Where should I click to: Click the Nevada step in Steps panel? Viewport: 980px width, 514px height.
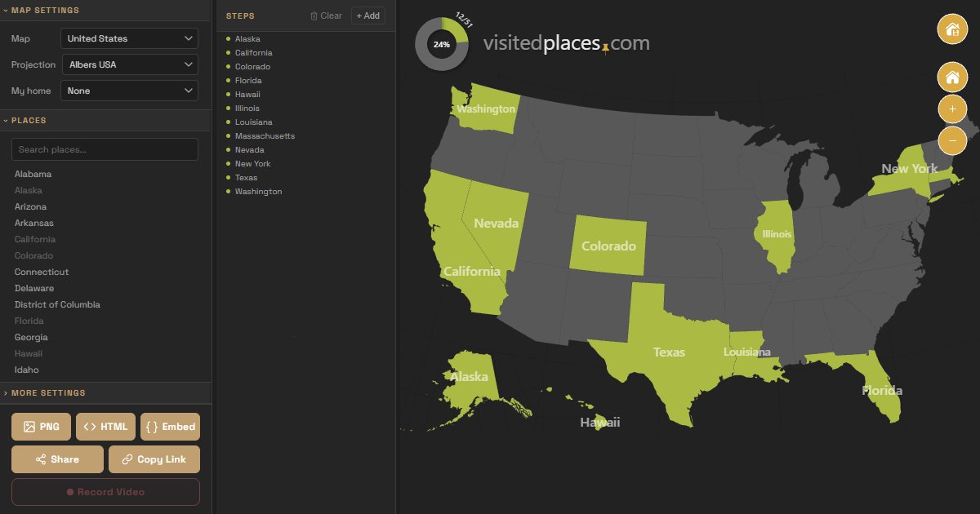249,150
